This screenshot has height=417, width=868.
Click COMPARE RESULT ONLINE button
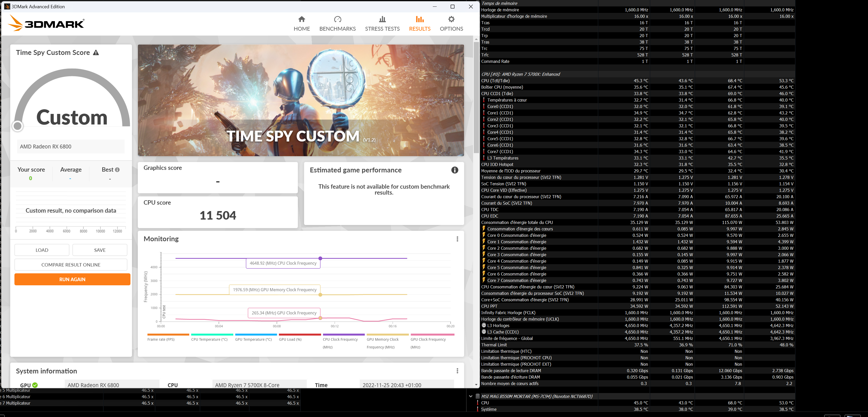71,265
